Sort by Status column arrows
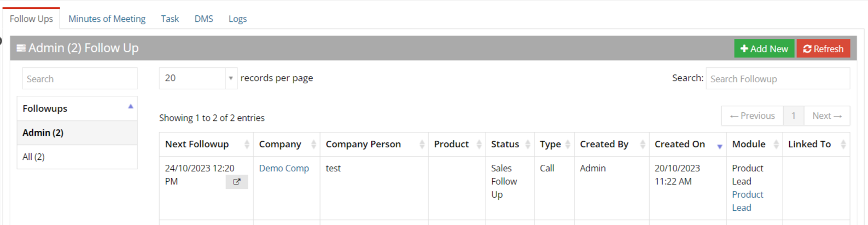 [528, 144]
